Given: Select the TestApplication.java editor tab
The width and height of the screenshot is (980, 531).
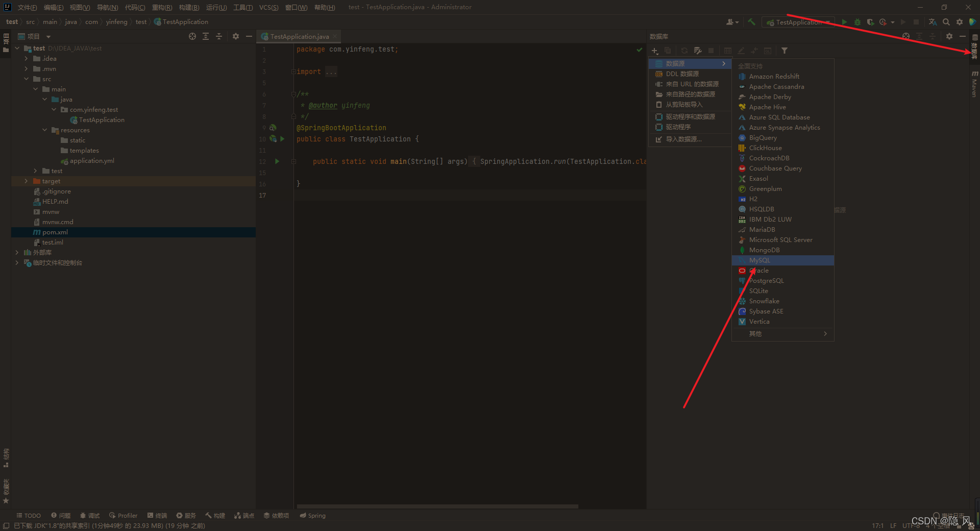Looking at the screenshot, I should (300, 36).
